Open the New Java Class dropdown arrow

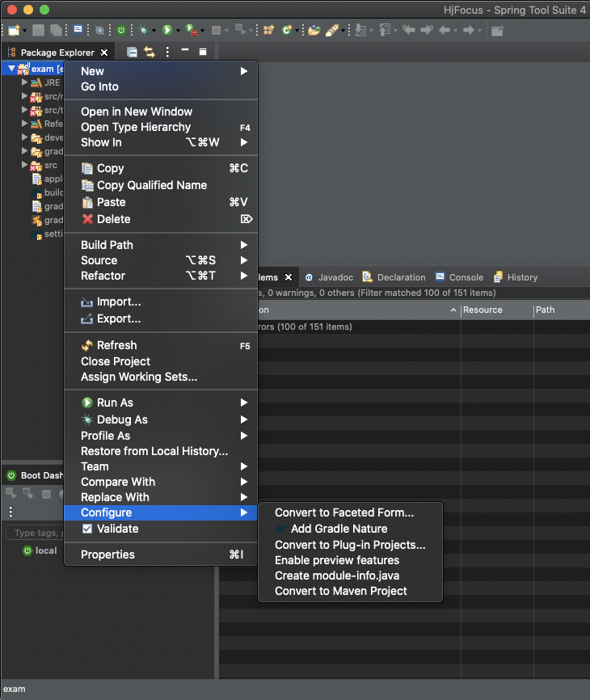click(x=297, y=31)
